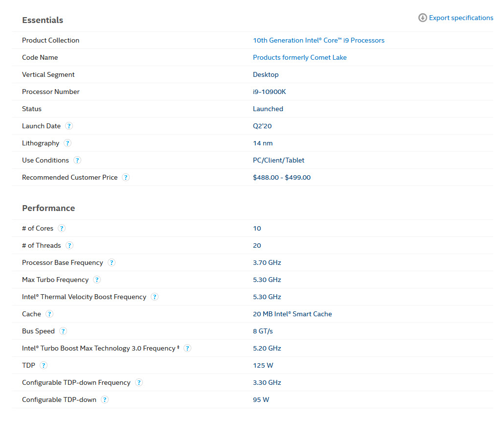Viewport: 504px width, 423px height.
Task: Show help tooltip for TDP
Action: pos(44,365)
